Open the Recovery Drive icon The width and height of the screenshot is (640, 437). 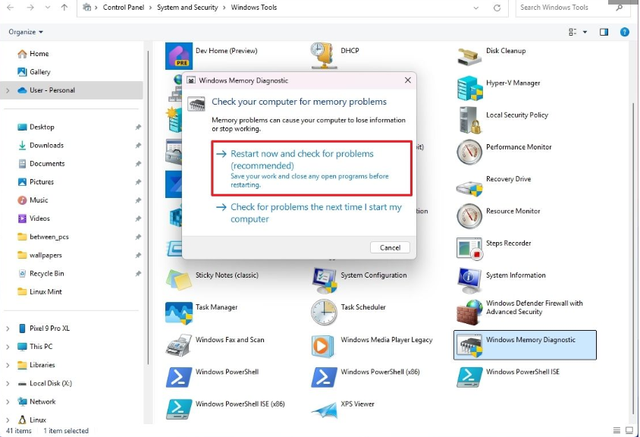469,187
